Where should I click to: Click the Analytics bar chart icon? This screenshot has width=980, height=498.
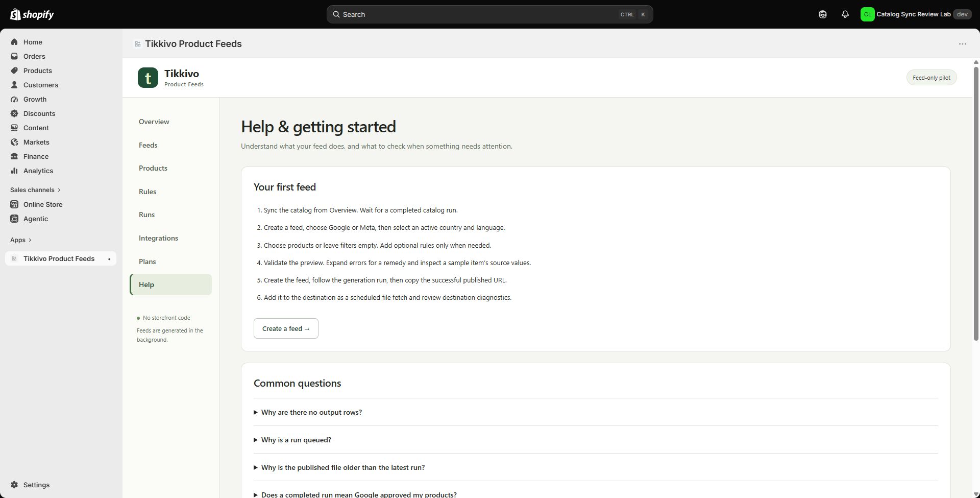pyautogui.click(x=14, y=171)
